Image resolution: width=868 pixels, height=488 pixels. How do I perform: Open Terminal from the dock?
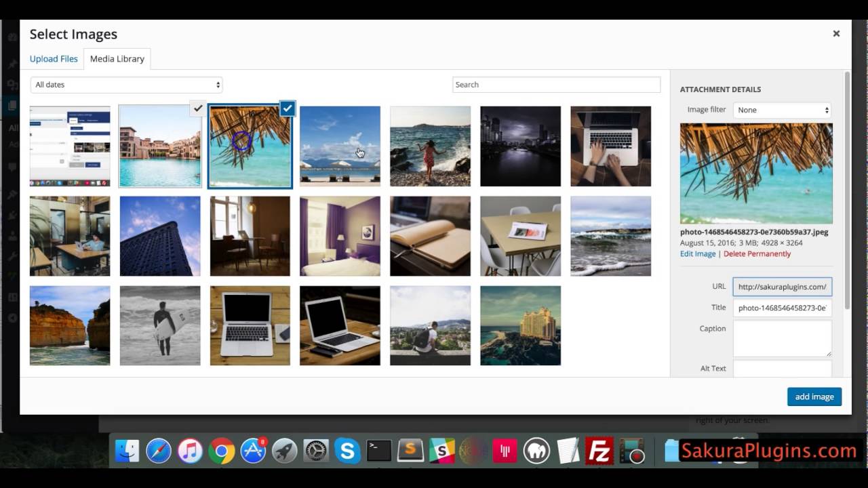pyautogui.click(x=379, y=451)
